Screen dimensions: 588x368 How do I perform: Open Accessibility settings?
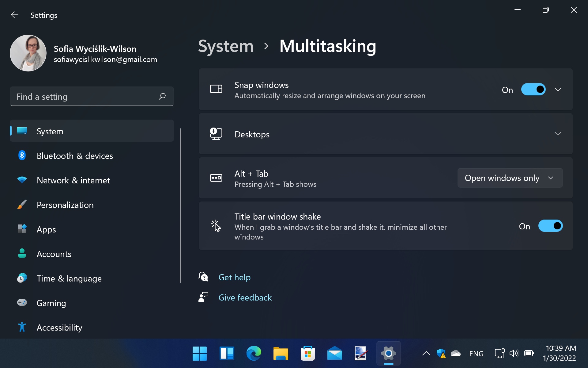(59, 327)
